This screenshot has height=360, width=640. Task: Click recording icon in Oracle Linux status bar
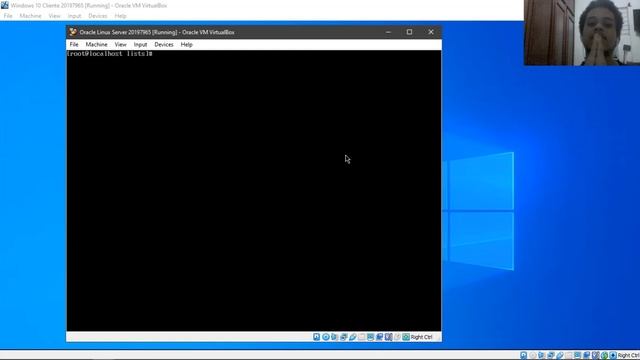[379, 337]
